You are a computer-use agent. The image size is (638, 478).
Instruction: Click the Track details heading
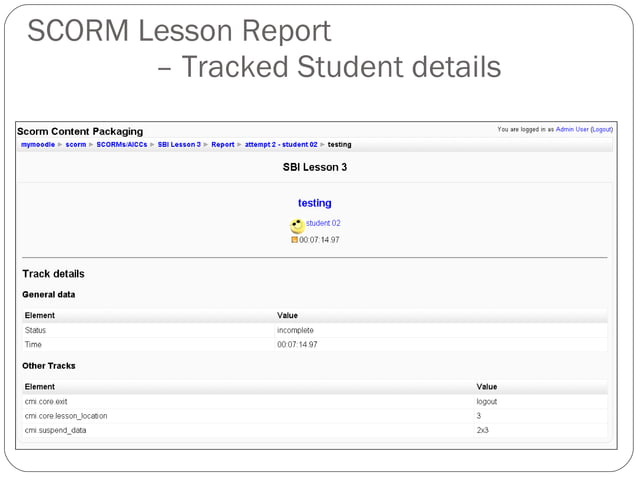53,274
